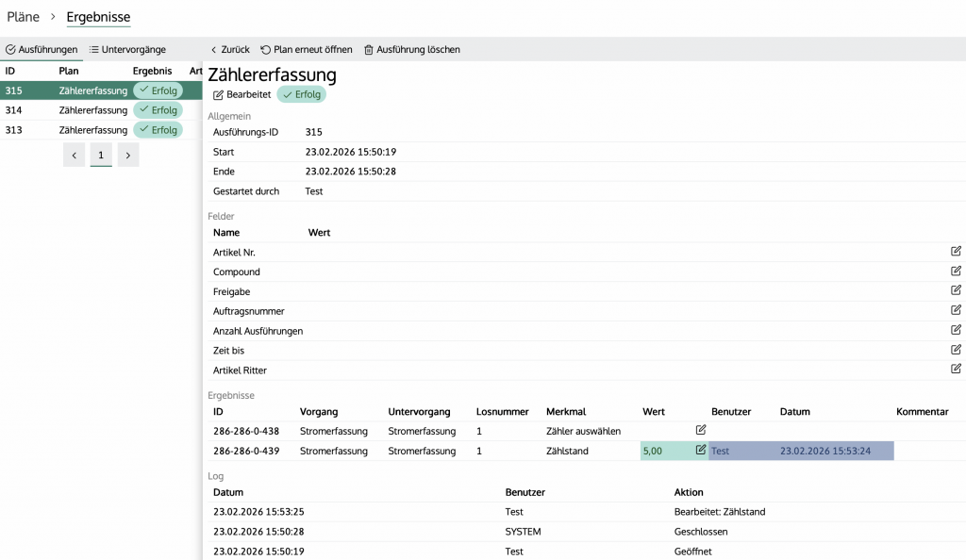The image size is (966, 560).
Task: Reopen plan with Plan erneut öffnen
Action: pyautogui.click(x=307, y=49)
